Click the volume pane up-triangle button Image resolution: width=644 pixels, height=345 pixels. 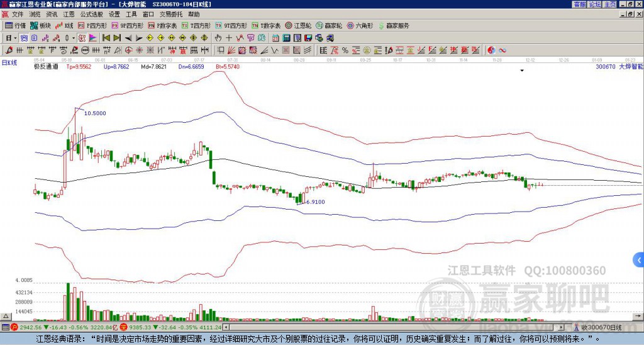pyautogui.click(x=6, y=316)
